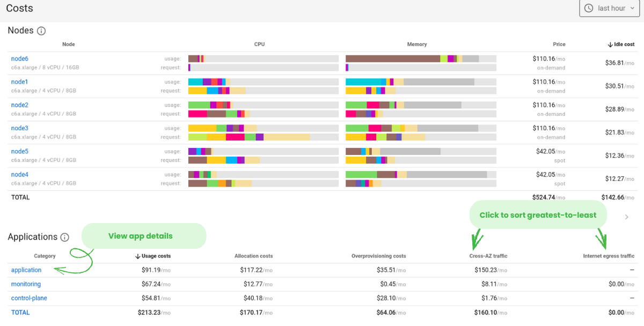Sort by Cross-AZ traffic column header

click(488, 256)
